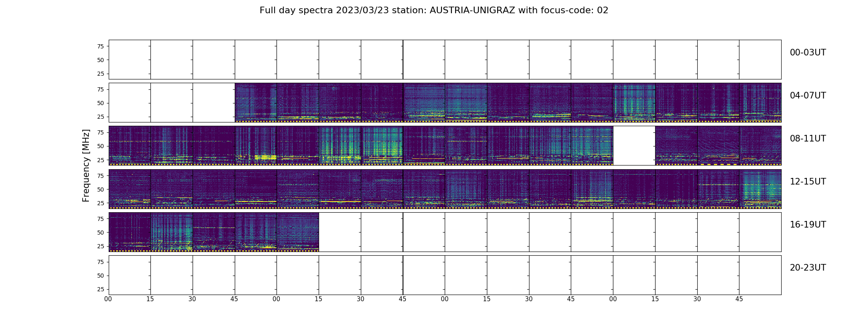The image size is (868, 331).
Task: Click the '75' tick in the 20-23UT row
Action: click(x=100, y=262)
